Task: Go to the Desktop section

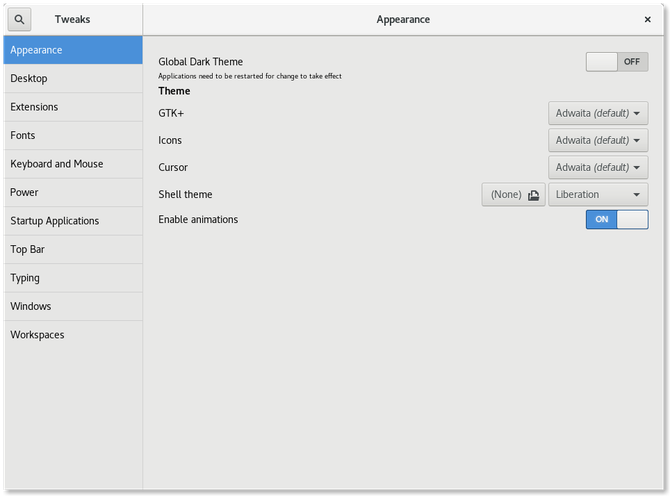Action: pyautogui.click(x=73, y=79)
